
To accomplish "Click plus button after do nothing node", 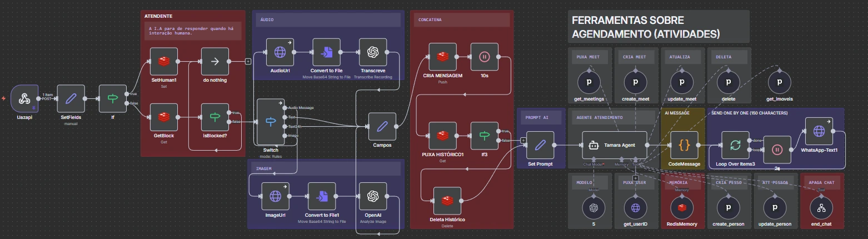I will 248,61.
